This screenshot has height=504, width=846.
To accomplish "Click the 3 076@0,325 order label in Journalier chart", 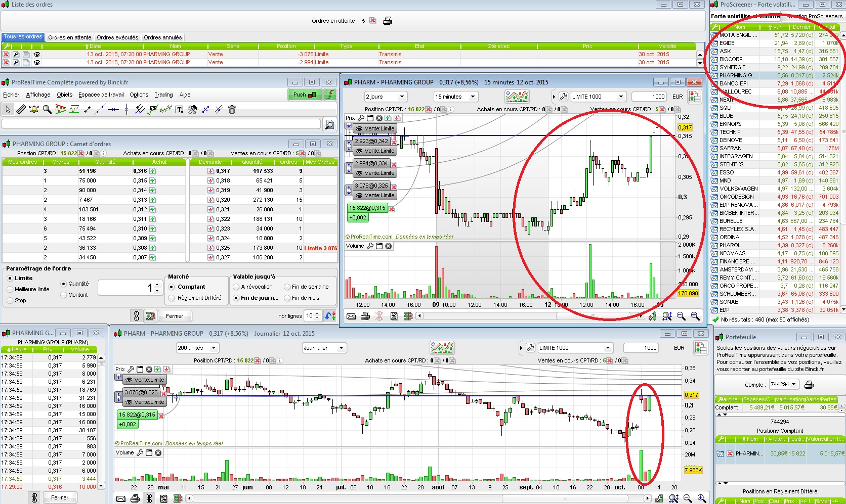I will (x=141, y=392).
